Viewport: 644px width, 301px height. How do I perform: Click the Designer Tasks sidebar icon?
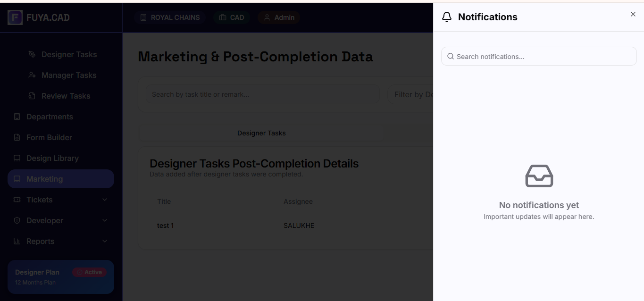click(x=32, y=54)
